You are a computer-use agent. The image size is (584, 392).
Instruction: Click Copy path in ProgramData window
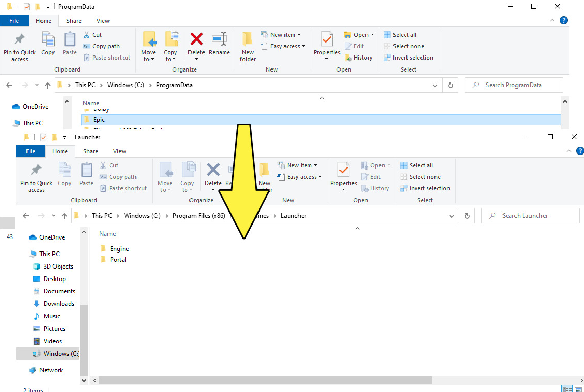pyautogui.click(x=101, y=46)
